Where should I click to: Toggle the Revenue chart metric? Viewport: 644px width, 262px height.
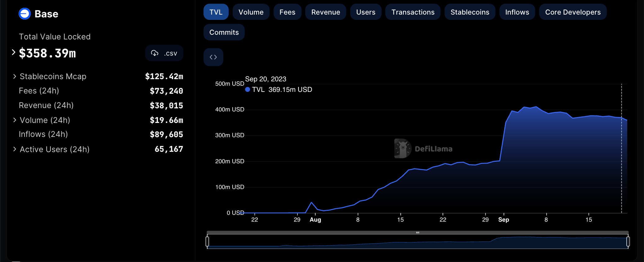click(326, 12)
